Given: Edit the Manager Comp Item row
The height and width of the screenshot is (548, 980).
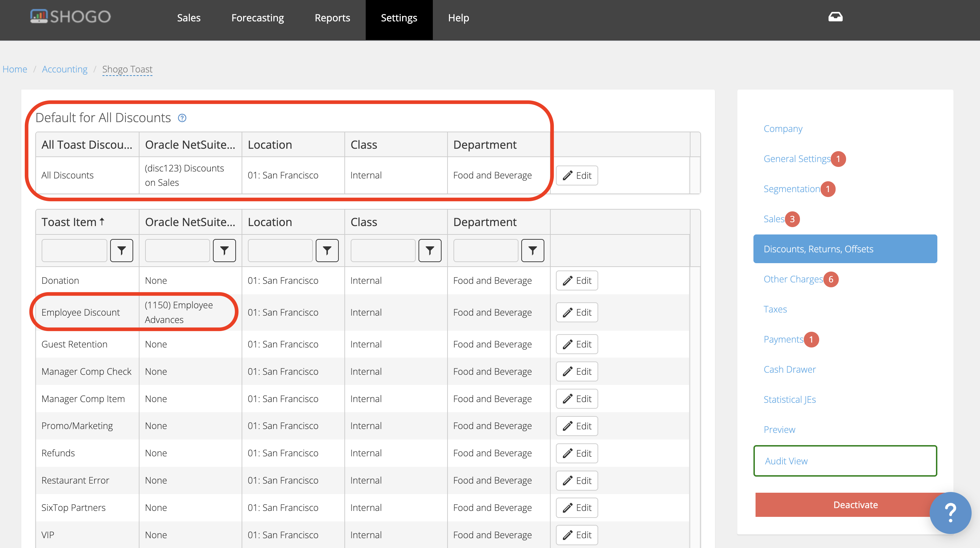Looking at the screenshot, I should point(577,399).
